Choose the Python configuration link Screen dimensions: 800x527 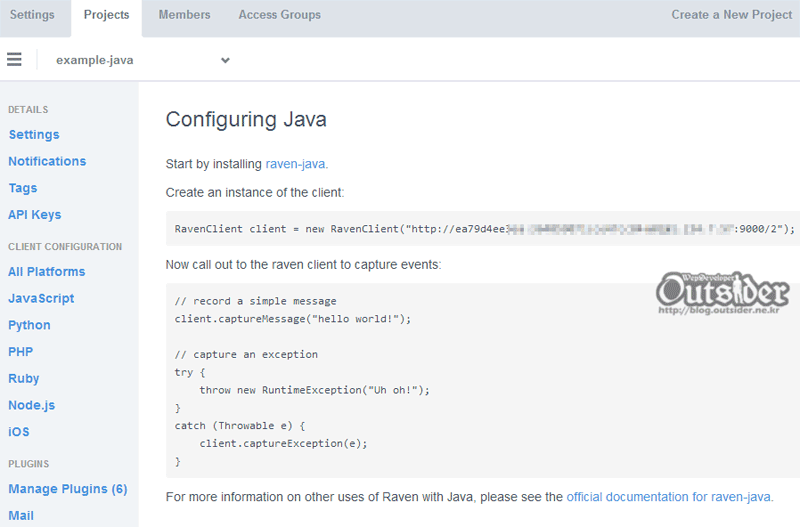29,325
